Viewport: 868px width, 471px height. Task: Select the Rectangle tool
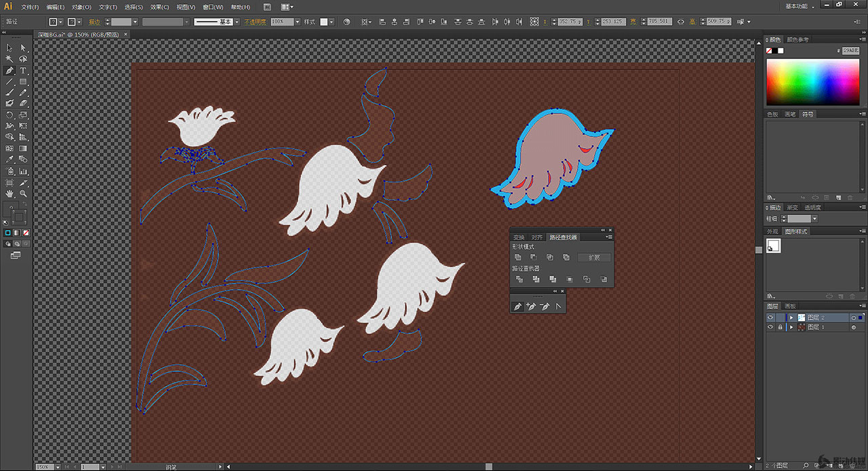point(23,81)
